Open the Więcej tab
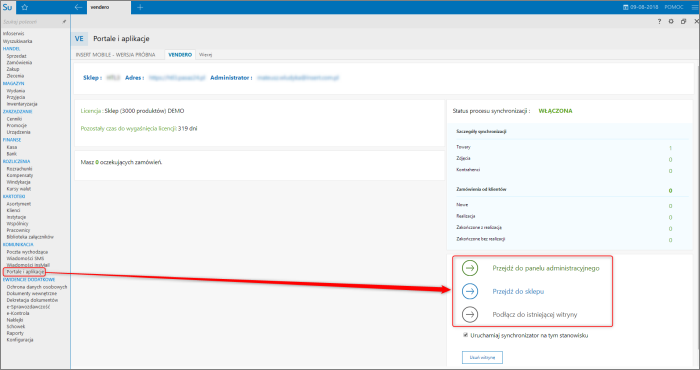This screenshot has height=370, width=700. click(205, 54)
